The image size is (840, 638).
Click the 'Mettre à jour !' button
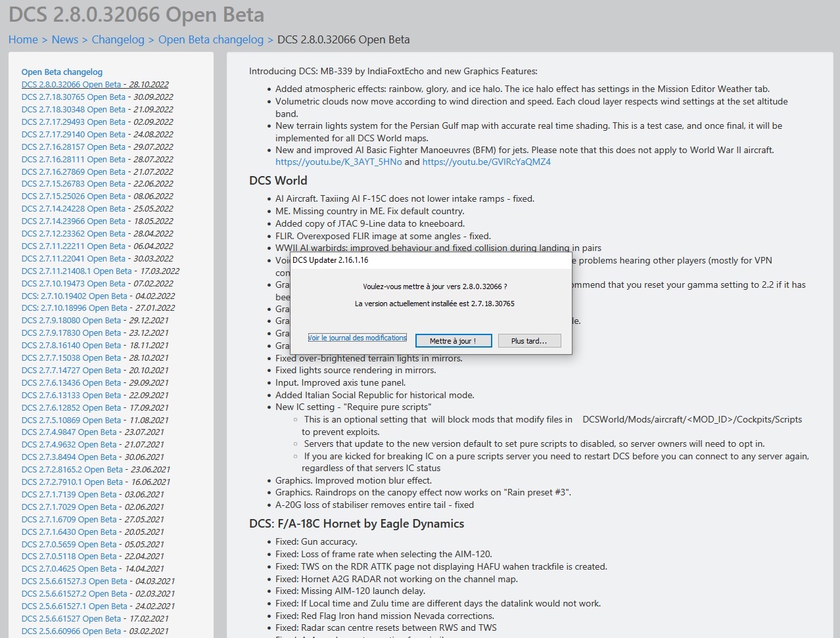(x=453, y=340)
